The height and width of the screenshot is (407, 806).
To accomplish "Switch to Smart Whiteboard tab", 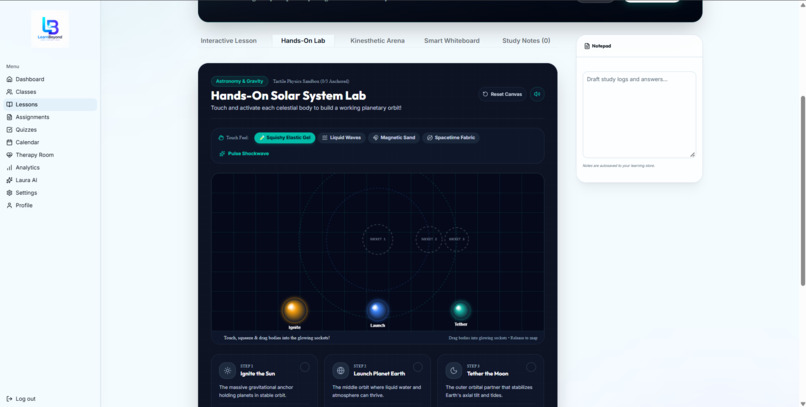I will click(x=452, y=41).
